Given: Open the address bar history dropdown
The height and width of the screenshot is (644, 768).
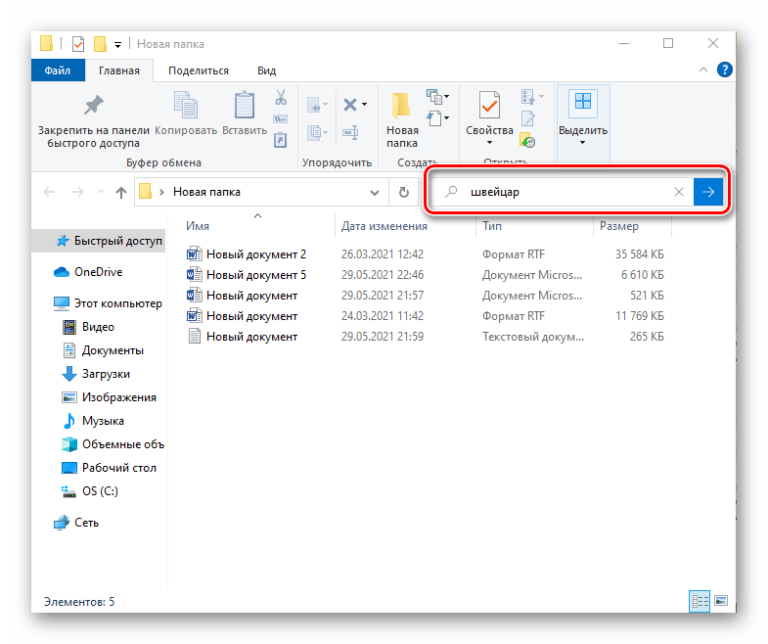Looking at the screenshot, I should (375, 192).
